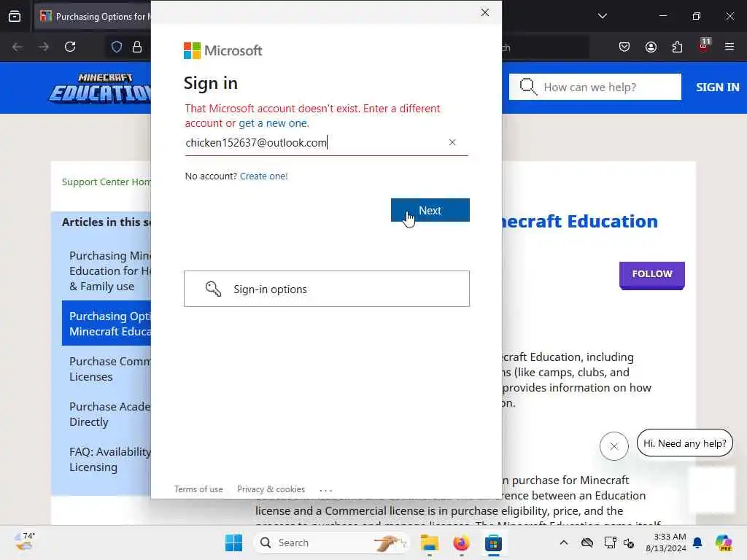
Task: Open the Firefox application menu
Action: coord(729,47)
